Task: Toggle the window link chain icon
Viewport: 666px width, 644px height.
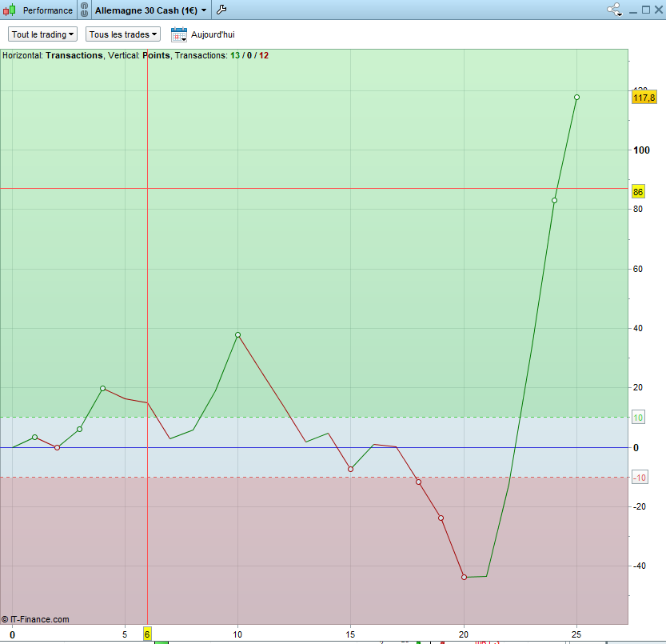Action: click(84, 10)
